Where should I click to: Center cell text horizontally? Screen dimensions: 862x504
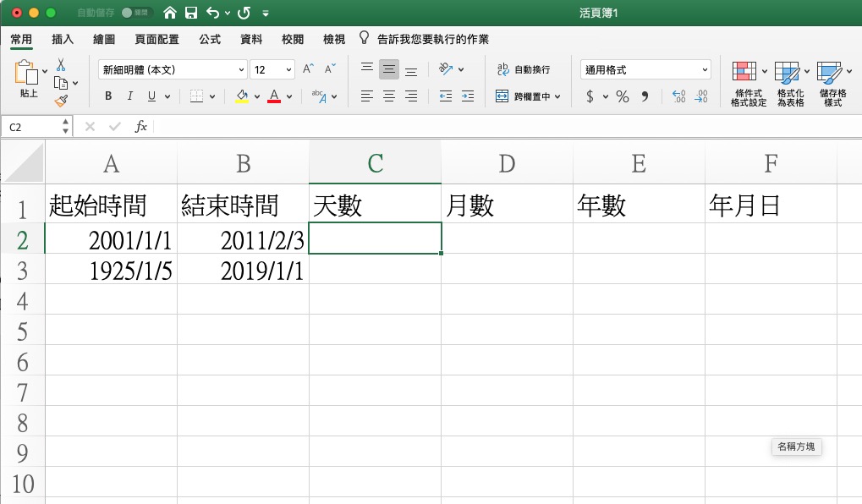[388, 96]
